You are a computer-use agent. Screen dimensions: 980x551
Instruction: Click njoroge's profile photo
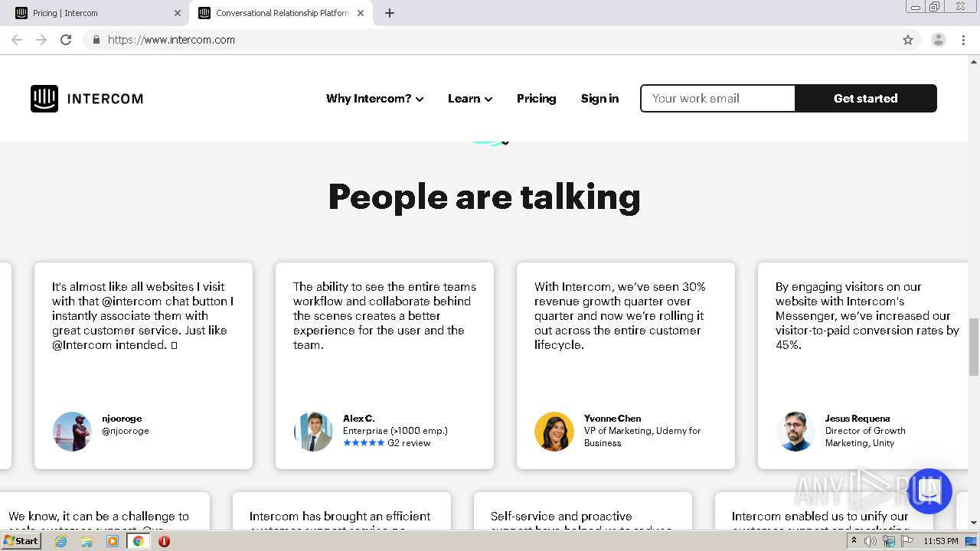coord(72,432)
